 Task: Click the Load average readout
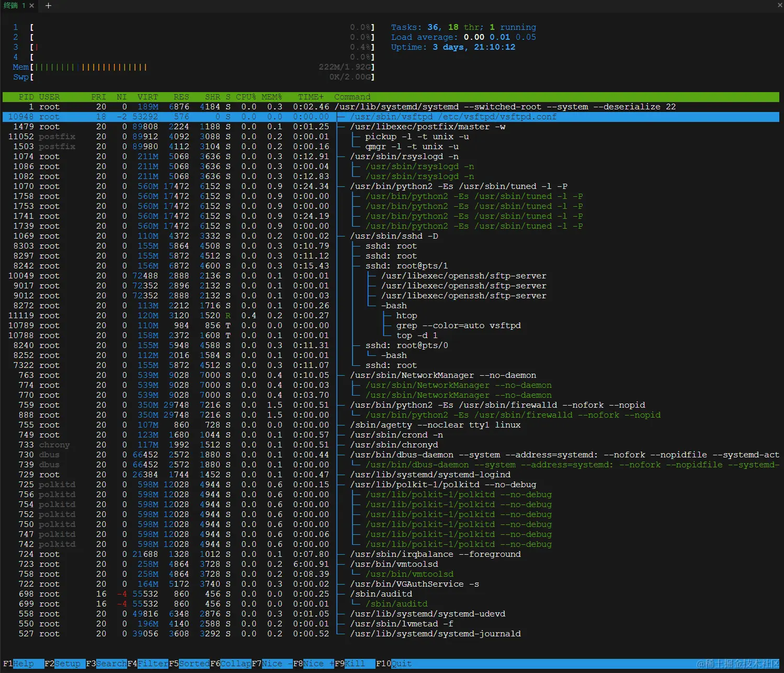click(463, 37)
